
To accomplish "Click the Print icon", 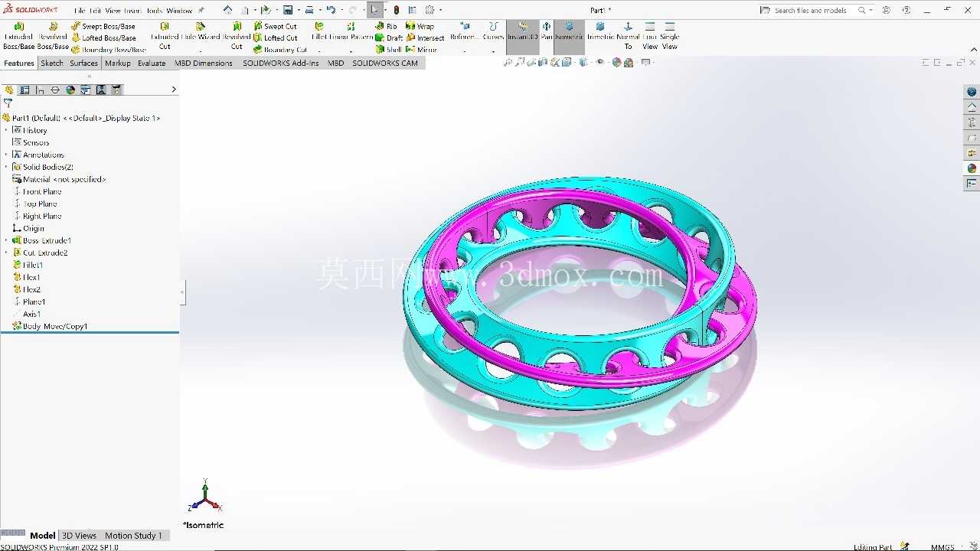I will [309, 10].
